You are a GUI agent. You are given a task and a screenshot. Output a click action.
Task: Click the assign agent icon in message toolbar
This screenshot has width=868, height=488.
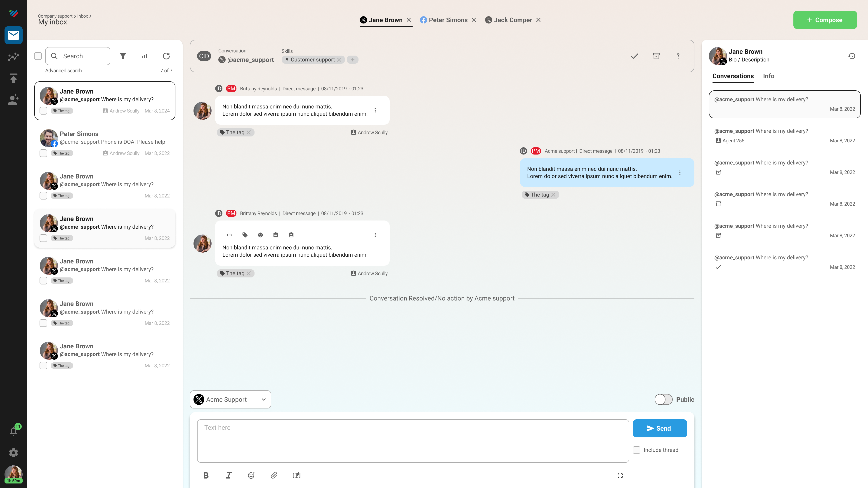[291, 235]
